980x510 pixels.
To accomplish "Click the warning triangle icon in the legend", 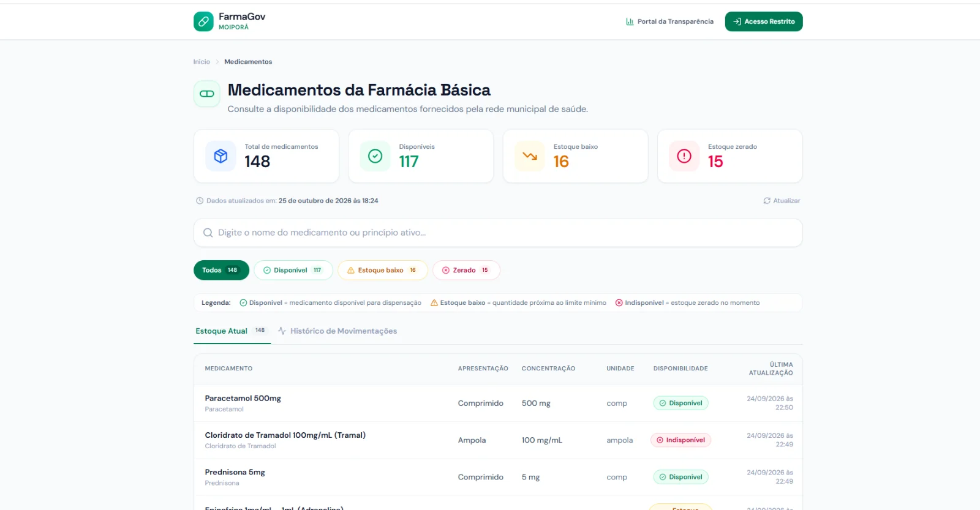I will click(434, 303).
